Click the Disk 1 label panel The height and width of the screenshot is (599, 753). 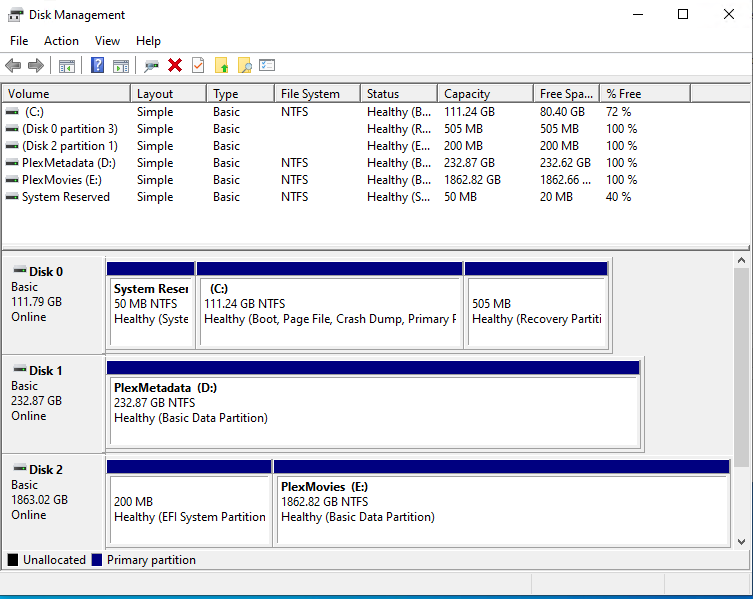click(x=53, y=401)
